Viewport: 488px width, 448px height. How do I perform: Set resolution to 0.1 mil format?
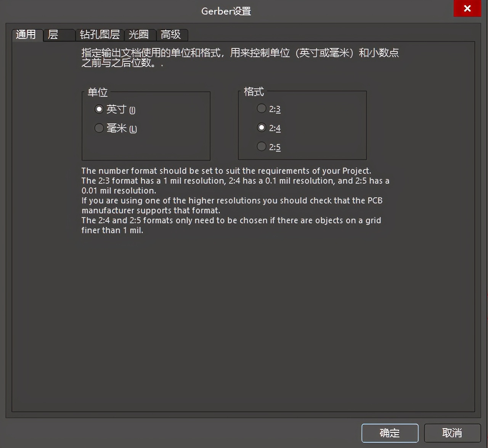[x=262, y=127]
